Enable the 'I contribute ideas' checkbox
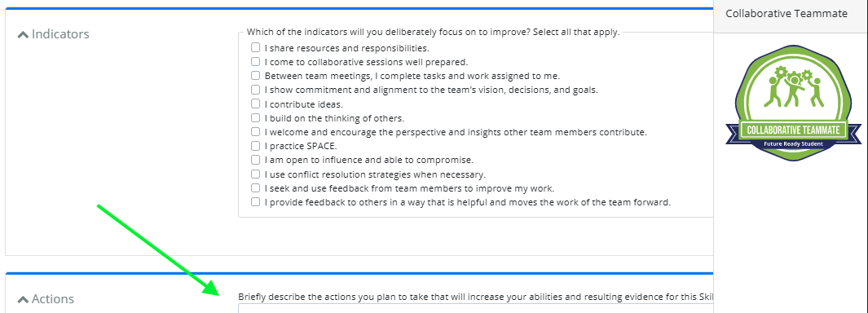This screenshot has width=868, height=313. tap(255, 104)
